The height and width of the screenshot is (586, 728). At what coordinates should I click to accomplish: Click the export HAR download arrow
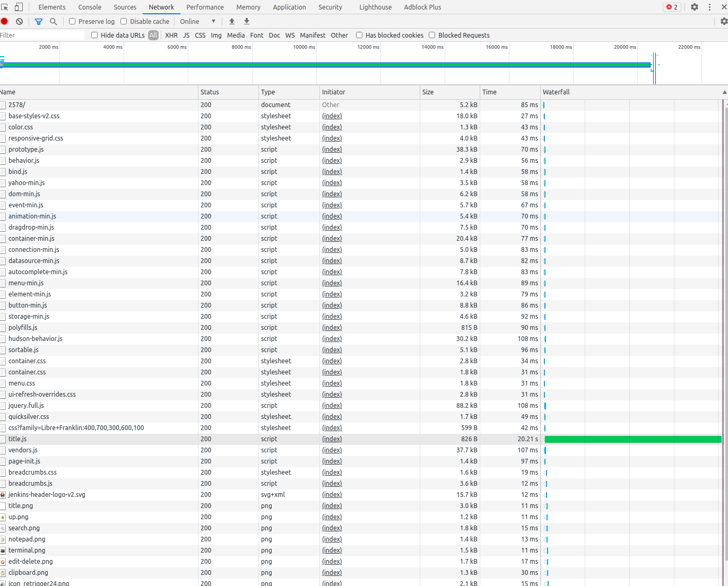click(247, 21)
